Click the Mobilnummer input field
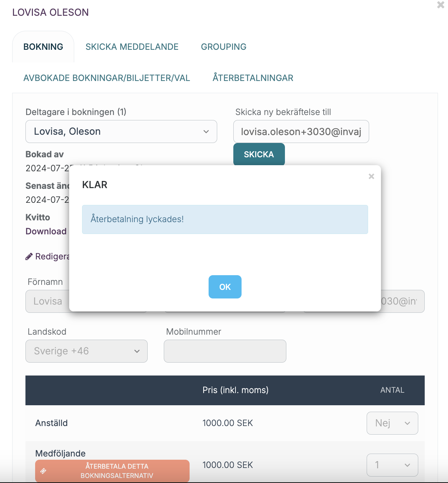This screenshot has width=448, height=483. coord(225,351)
